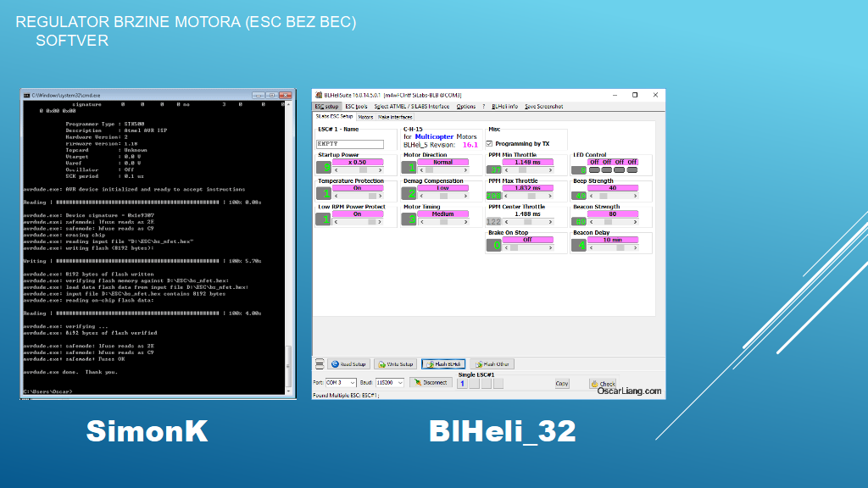Click the Check button
This screenshot has width=868, height=488.
pos(603,384)
